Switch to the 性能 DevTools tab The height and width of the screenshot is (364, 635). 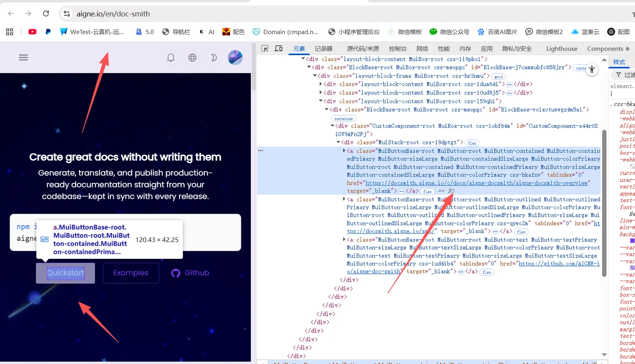[444, 49]
